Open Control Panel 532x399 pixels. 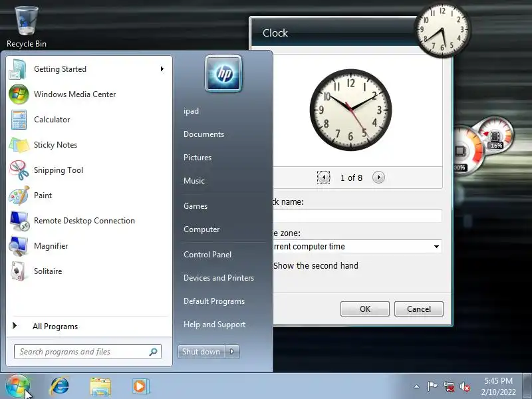click(207, 255)
